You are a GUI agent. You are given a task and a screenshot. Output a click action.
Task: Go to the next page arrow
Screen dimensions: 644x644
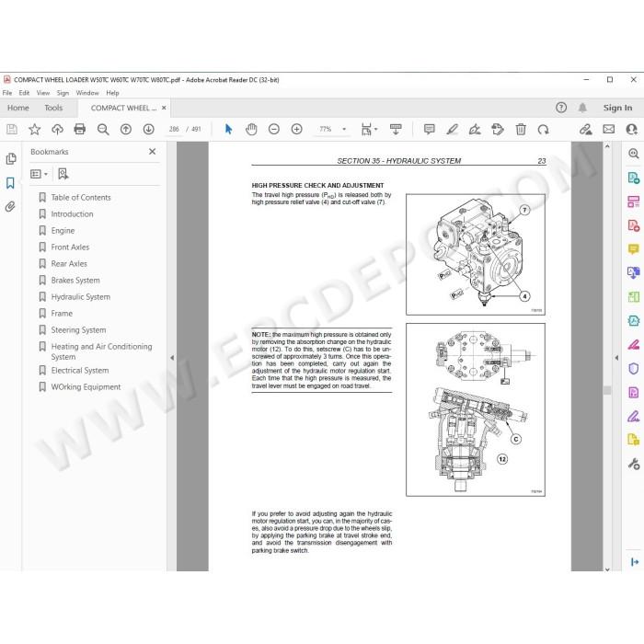[149, 130]
